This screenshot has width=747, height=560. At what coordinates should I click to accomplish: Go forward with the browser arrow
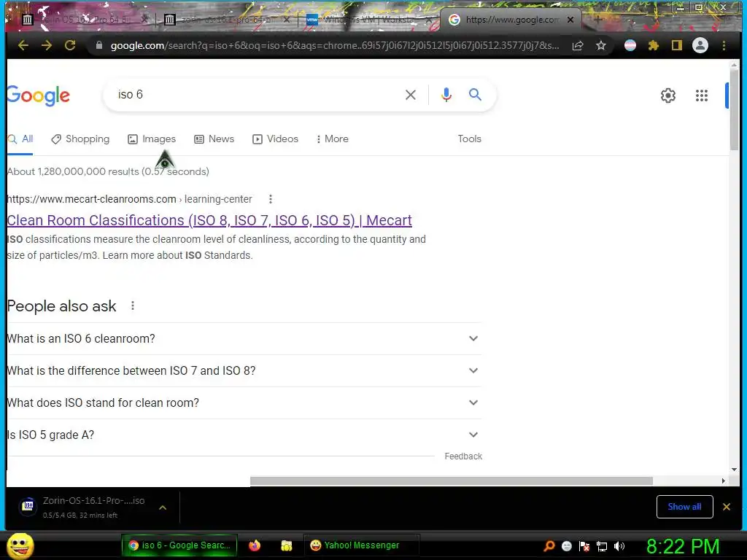46,45
